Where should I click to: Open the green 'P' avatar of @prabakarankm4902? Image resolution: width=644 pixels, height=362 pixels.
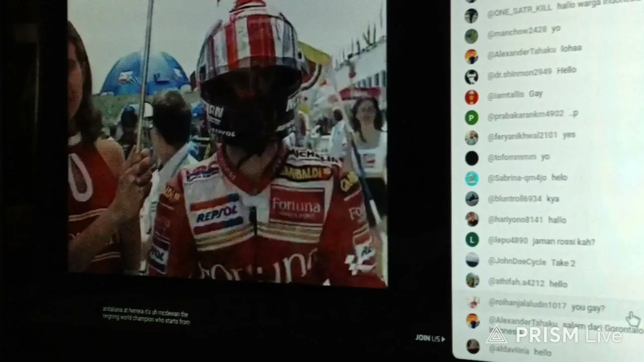point(471,118)
